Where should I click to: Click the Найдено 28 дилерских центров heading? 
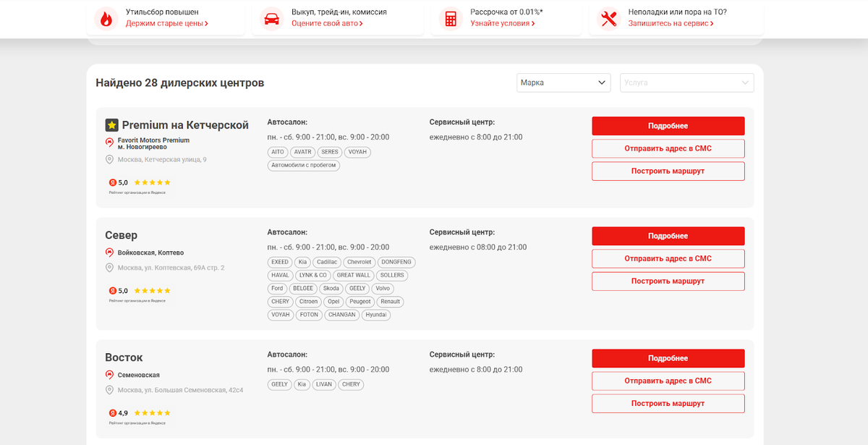click(x=180, y=82)
